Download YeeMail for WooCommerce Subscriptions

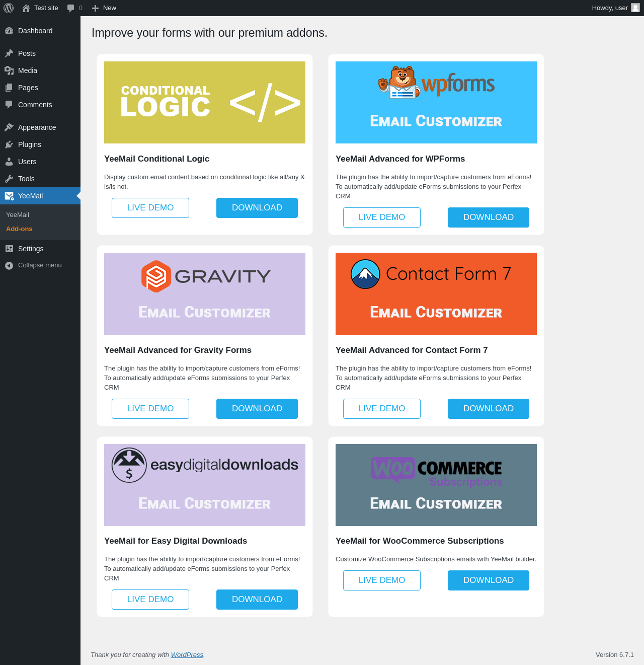489,580
